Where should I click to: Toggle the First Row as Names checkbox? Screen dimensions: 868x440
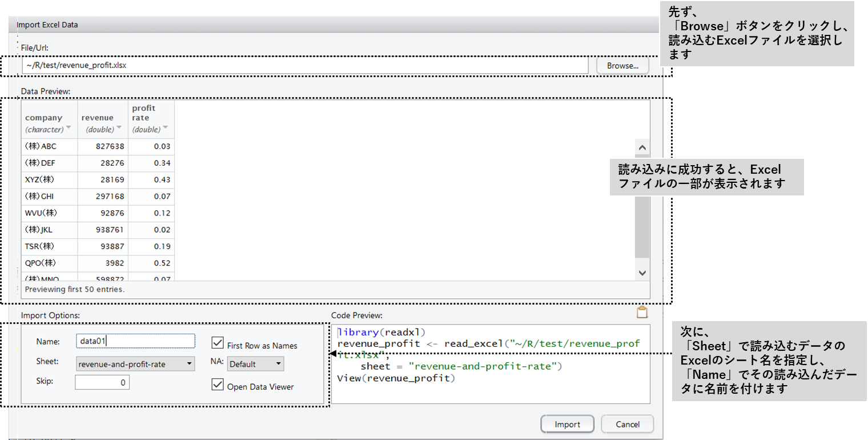click(217, 343)
